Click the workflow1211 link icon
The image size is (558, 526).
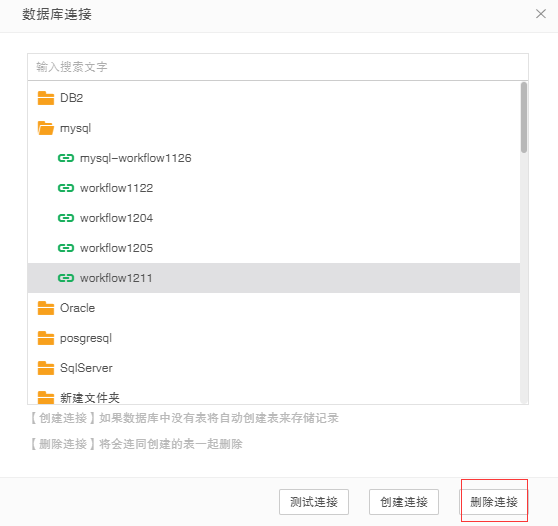click(x=66, y=278)
